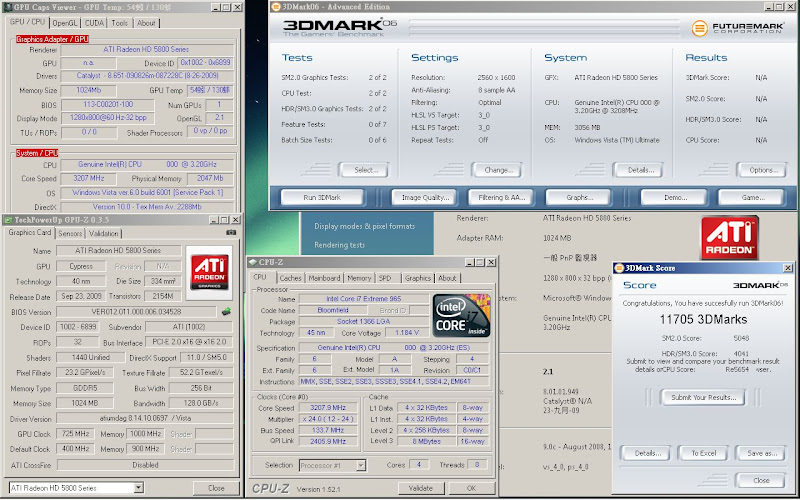The width and height of the screenshot is (800, 500).
Task: Minimize the GPU Caps Viewer window
Action: click(216, 7)
